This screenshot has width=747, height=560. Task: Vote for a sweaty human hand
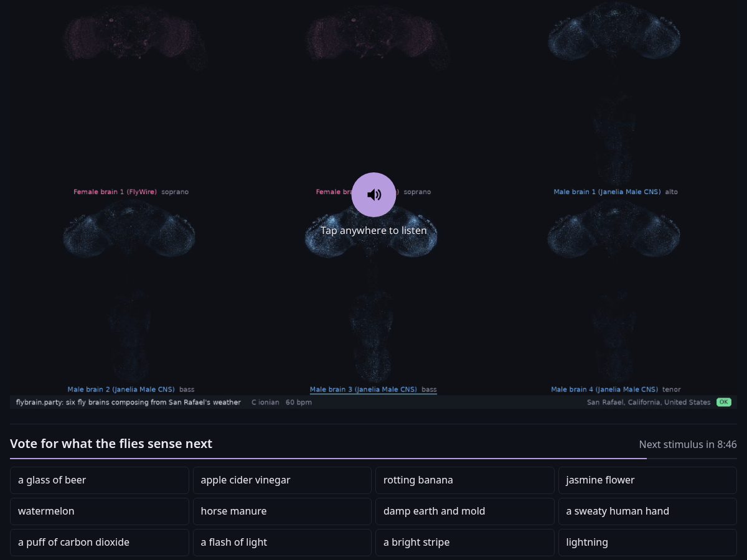coord(647,511)
